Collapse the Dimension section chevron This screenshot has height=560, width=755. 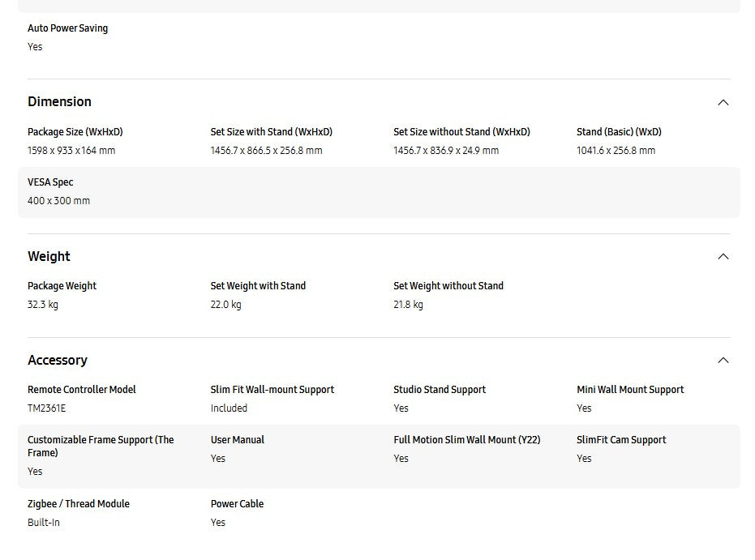click(723, 103)
